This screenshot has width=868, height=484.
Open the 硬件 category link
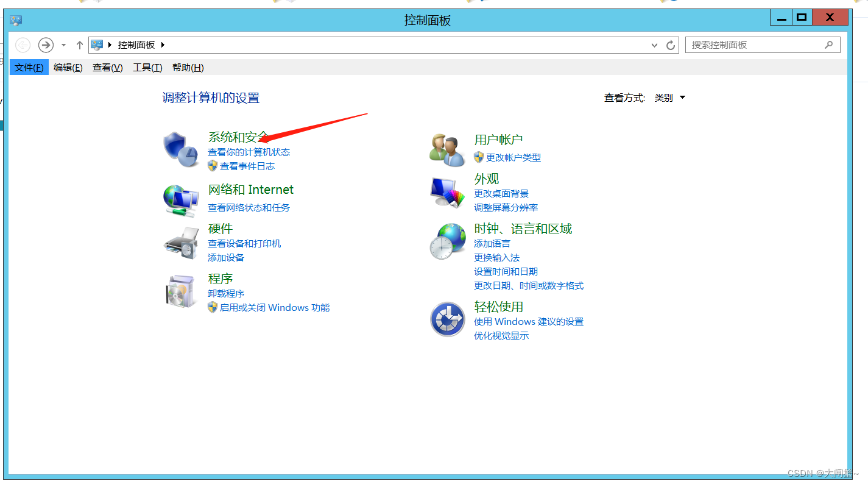pos(221,229)
